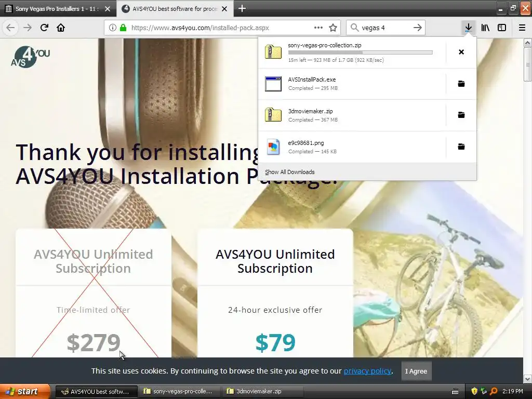Click the $79 price text
The image size is (532, 399).
(x=275, y=343)
